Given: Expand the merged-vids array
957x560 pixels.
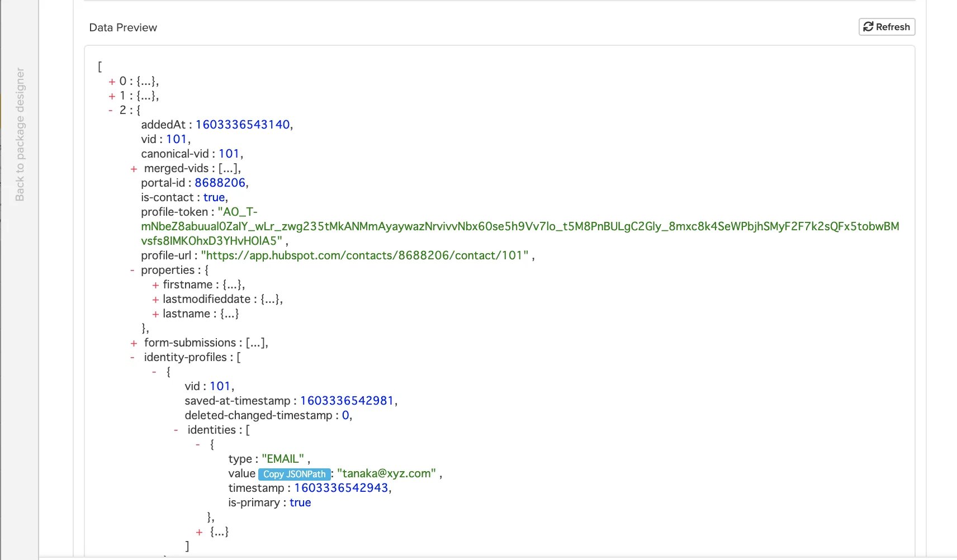Looking at the screenshot, I should point(134,169).
